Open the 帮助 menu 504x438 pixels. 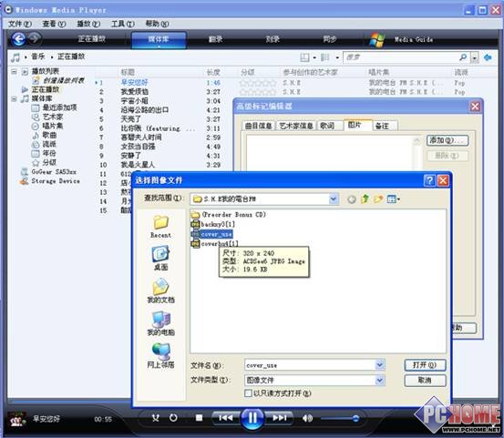tap(157, 24)
